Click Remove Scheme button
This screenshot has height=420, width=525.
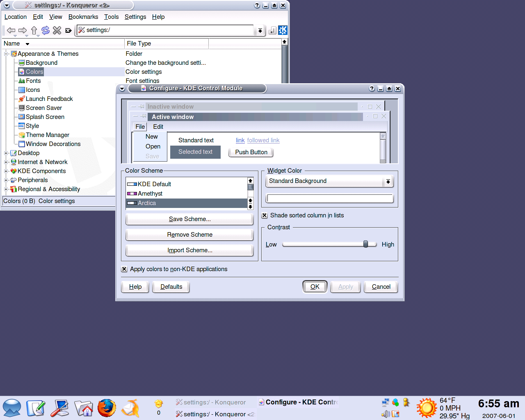189,235
